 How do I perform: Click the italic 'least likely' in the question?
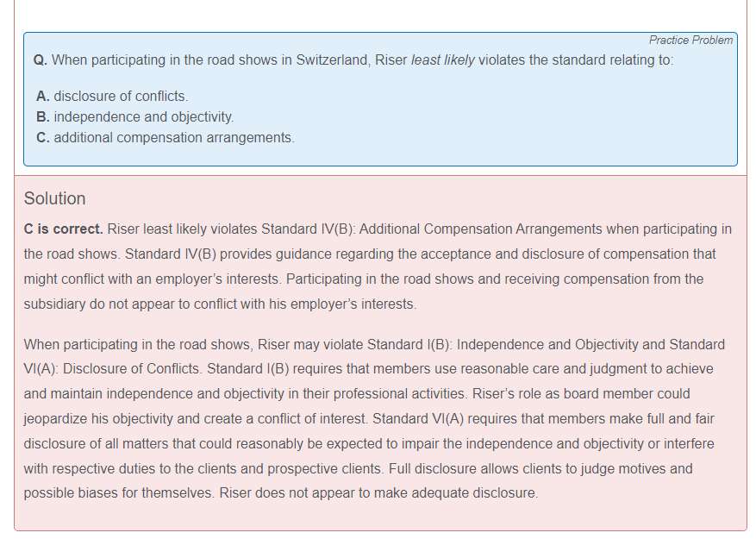(442, 60)
